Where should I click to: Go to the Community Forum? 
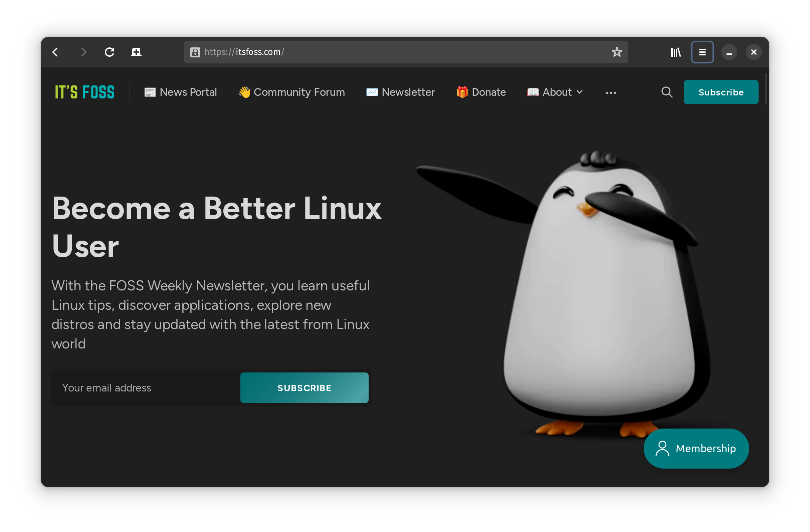click(x=291, y=92)
